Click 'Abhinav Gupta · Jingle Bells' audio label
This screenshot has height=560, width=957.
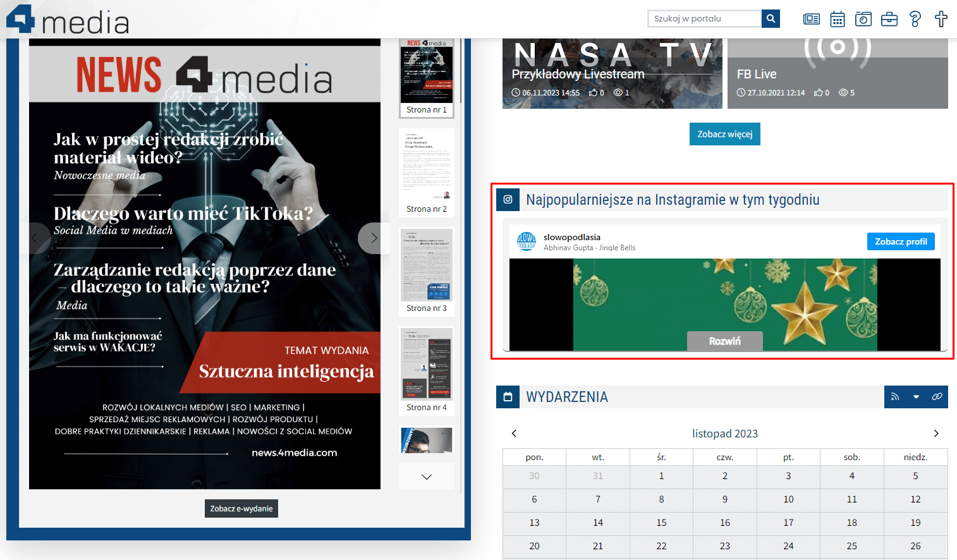click(589, 248)
